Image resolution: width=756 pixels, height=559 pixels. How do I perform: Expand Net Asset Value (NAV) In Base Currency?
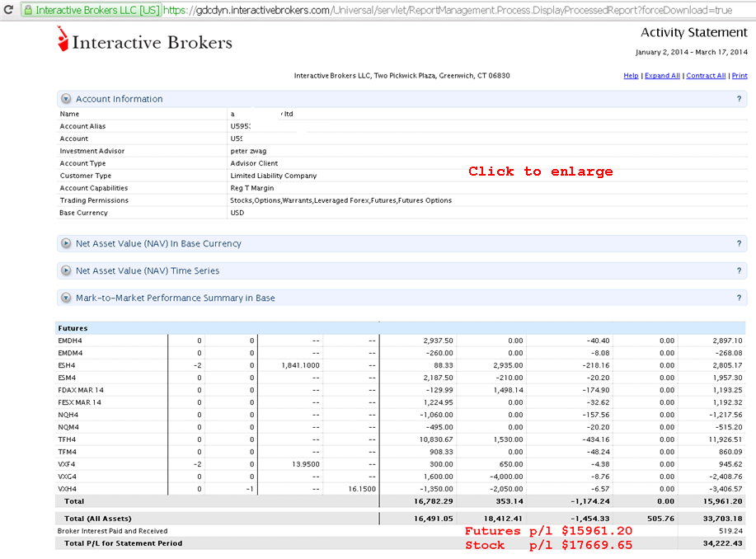click(66, 243)
